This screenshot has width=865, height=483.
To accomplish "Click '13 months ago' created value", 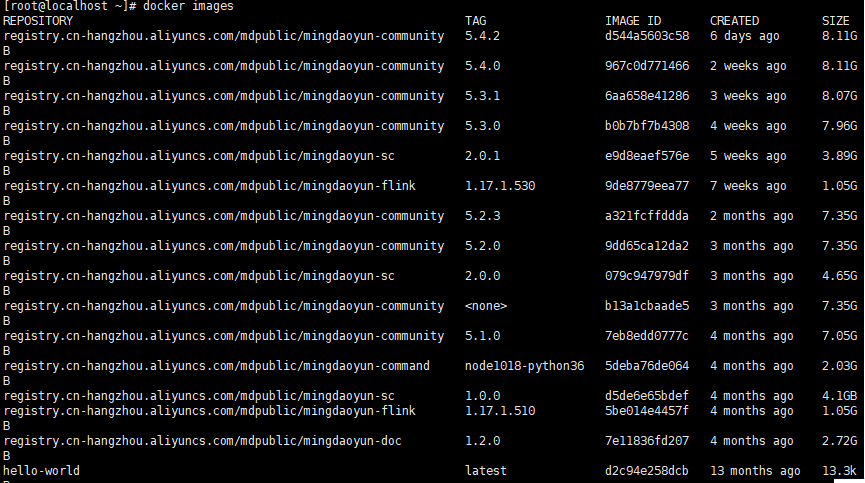I will pyautogui.click(x=755, y=471).
